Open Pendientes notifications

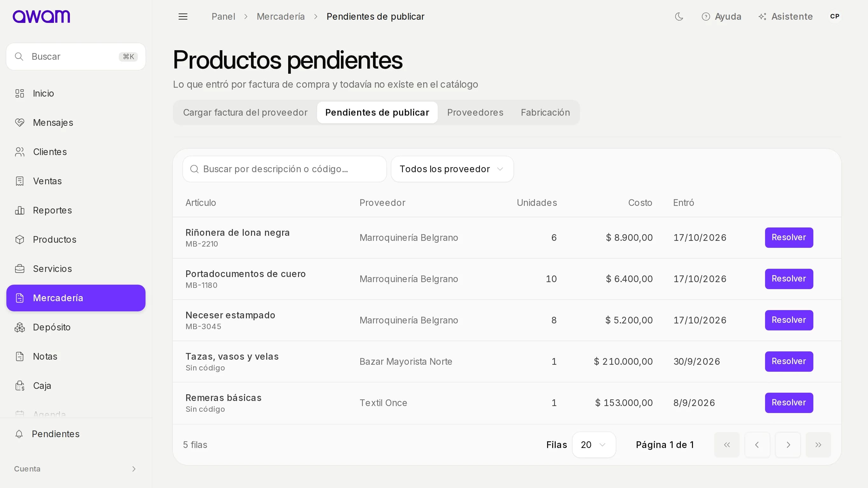(76, 434)
